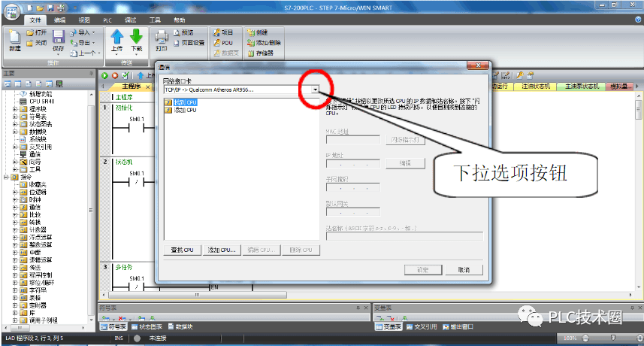Click 取消 (Cancel) button in dialog

click(x=464, y=270)
